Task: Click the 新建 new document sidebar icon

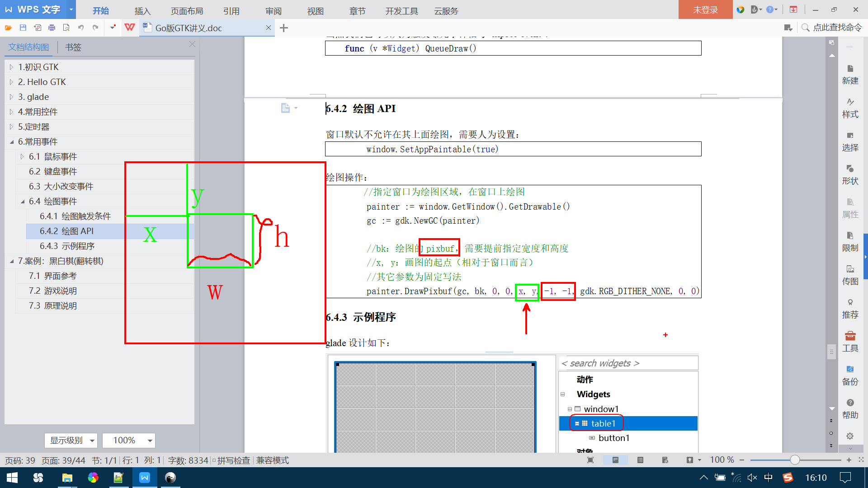Action: click(850, 74)
